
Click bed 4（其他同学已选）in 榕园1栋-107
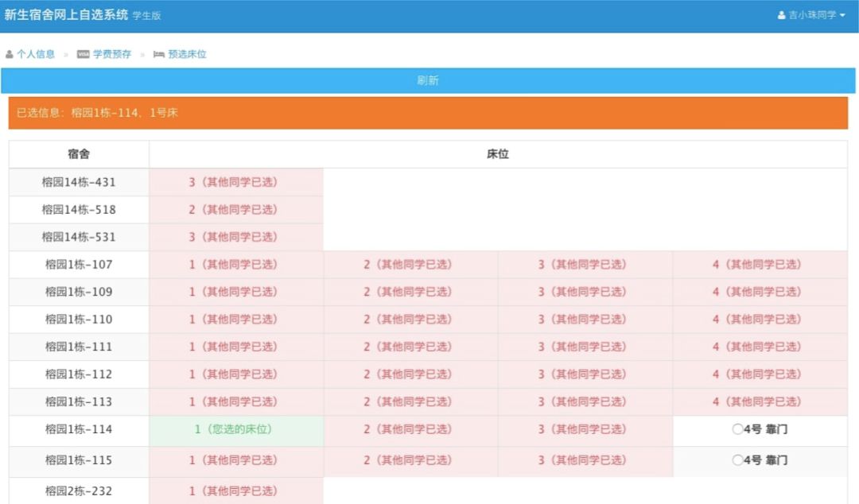[760, 265]
